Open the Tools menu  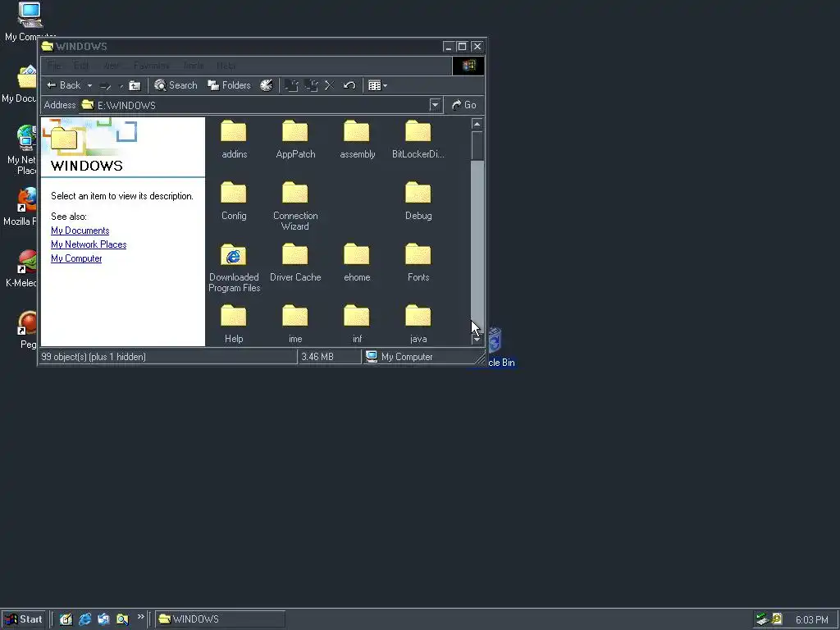[194, 66]
